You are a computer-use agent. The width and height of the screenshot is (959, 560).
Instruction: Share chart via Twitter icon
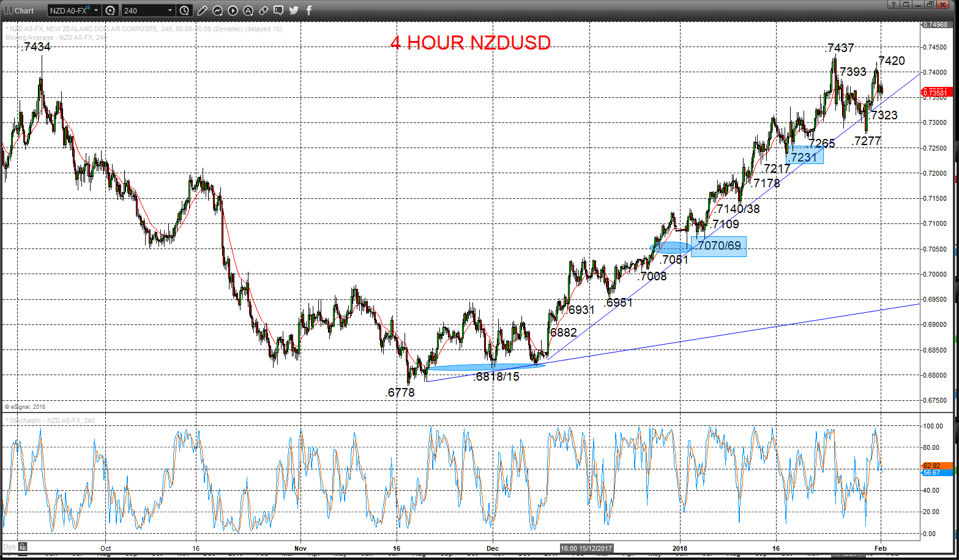coord(294,10)
